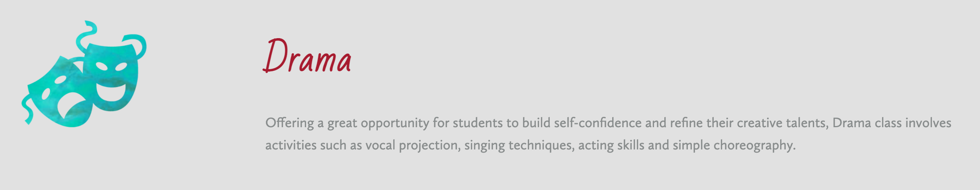Click the words "simple choreography"
This screenshot has height=190, width=980.
click(734, 145)
